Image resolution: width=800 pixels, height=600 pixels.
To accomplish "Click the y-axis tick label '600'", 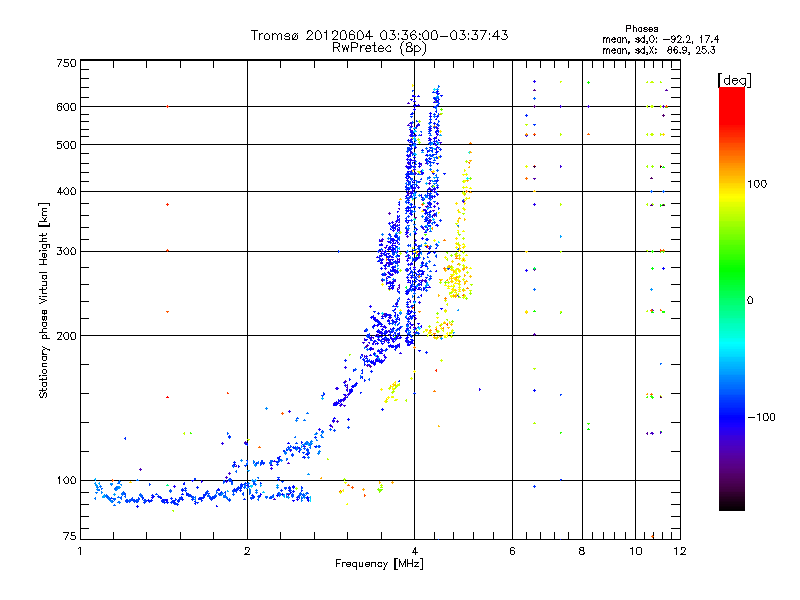I will pyautogui.click(x=66, y=107).
